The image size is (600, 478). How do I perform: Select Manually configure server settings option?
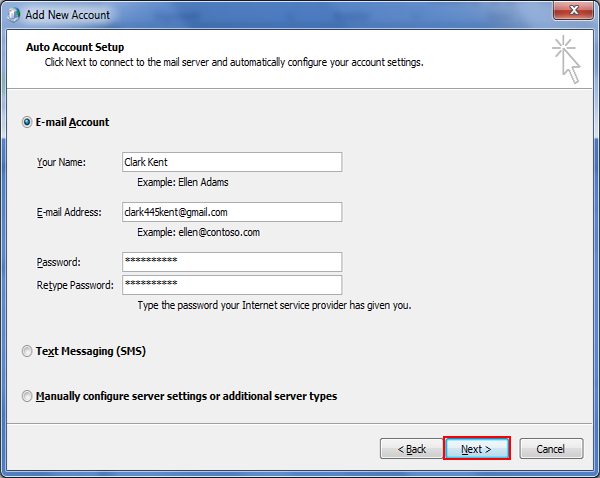(27, 396)
